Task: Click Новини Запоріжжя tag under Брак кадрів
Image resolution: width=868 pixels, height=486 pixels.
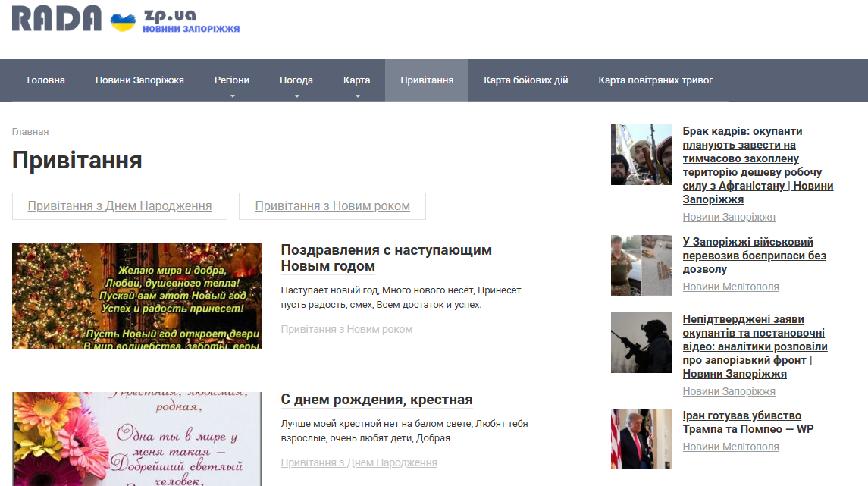Action: click(729, 217)
